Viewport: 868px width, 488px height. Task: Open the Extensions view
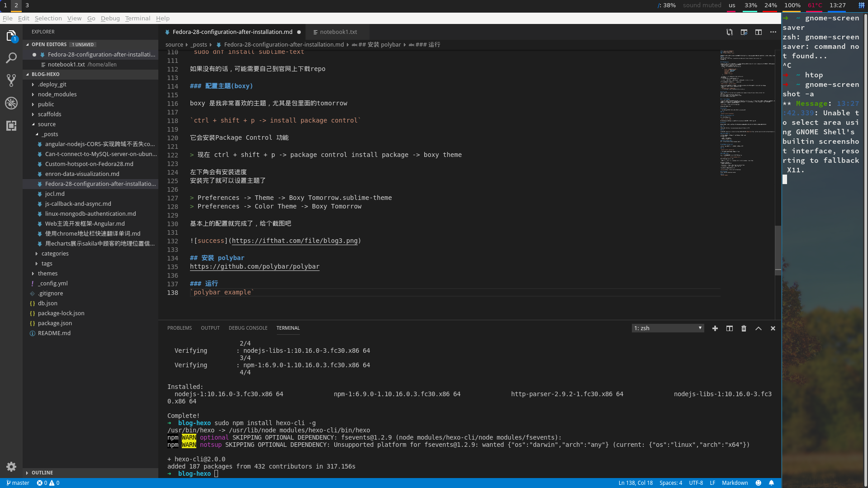11,126
